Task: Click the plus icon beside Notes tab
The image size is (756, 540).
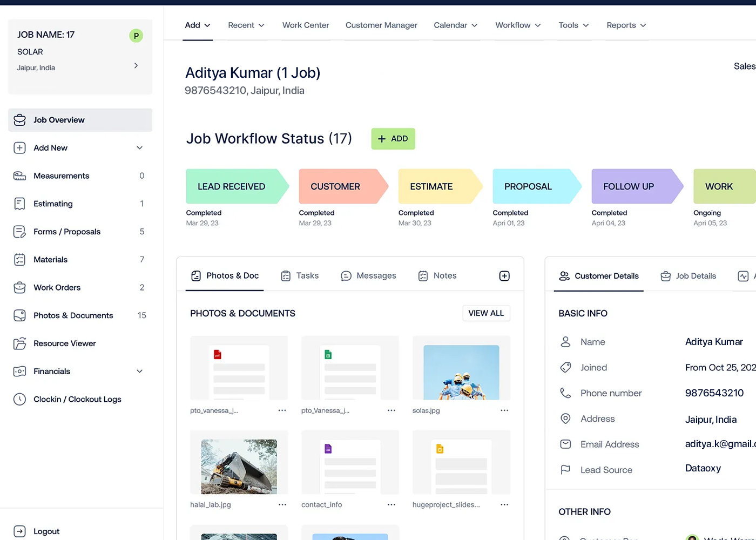Action: 504,276
